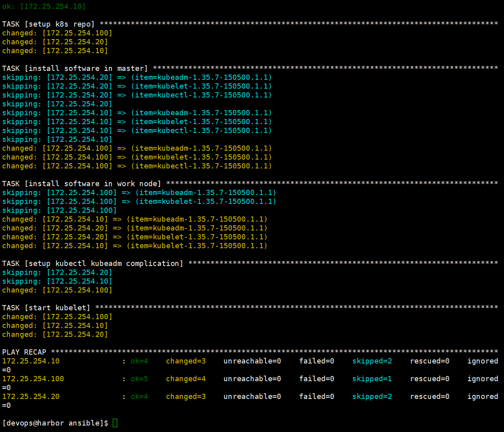Click 'changed: [172.25.254.100]' under start kubelet
The width and height of the screenshot is (504, 432).
click(x=57, y=317)
